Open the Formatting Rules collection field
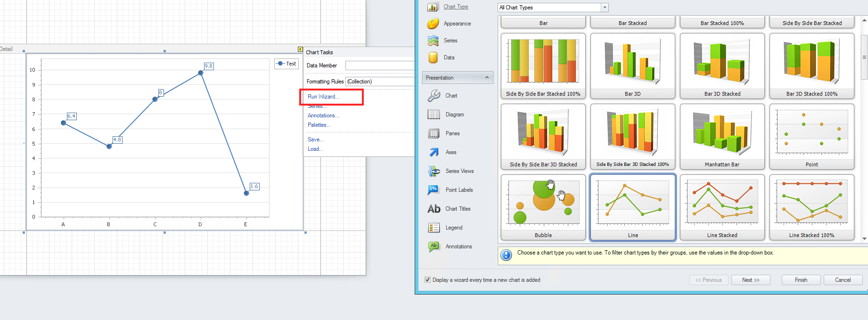The width and height of the screenshot is (868, 320). coord(380,82)
